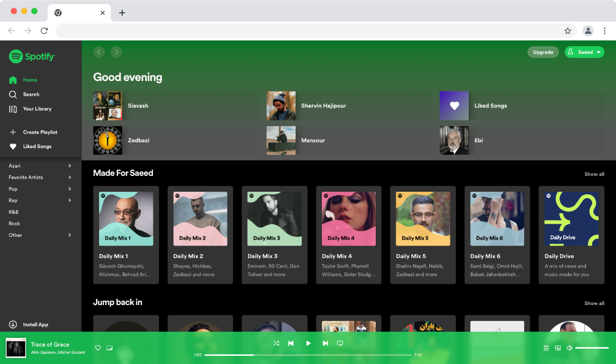Open the Zedbazi shortcut tile
The height and width of the screenshot is (364, 616).
(x=175, y=140)
